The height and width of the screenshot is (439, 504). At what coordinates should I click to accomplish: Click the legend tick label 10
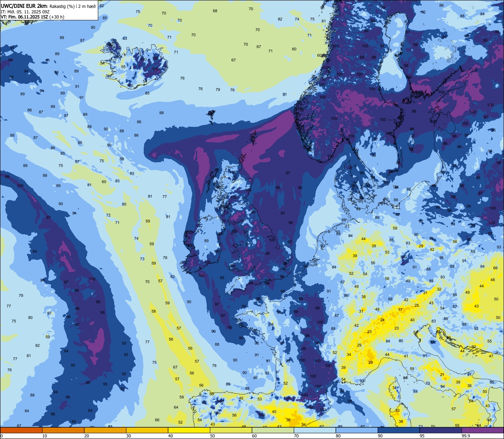pos(44,436)
